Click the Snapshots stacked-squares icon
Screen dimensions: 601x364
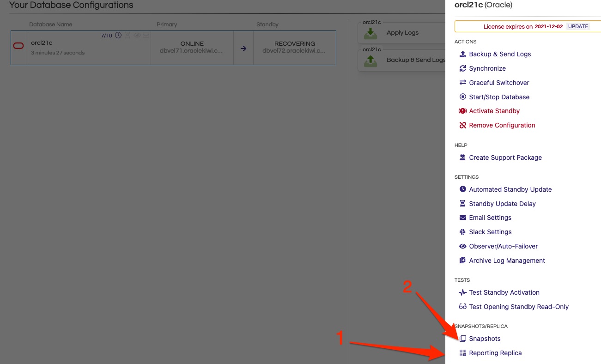click(462, 339)
